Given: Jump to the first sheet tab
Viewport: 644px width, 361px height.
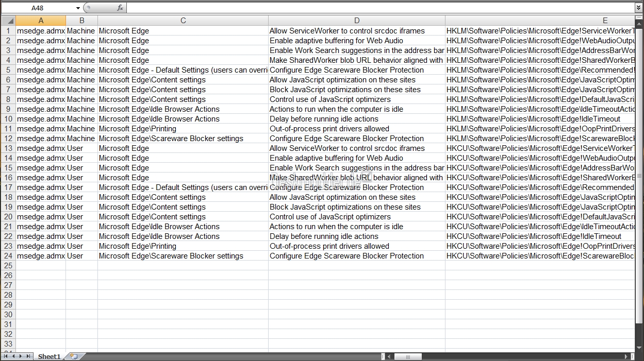Looking at the screenshot, I should click(6, 356).
